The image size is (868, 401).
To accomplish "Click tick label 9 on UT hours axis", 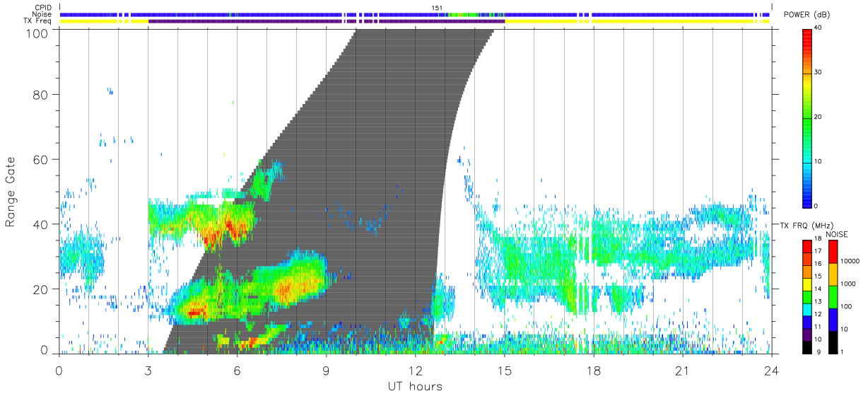I will [326, 371].
